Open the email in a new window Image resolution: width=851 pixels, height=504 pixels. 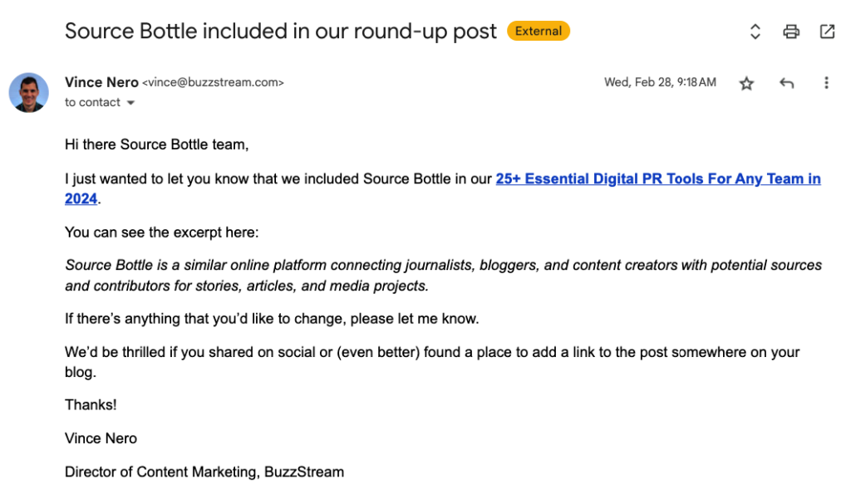pos(826,31)
